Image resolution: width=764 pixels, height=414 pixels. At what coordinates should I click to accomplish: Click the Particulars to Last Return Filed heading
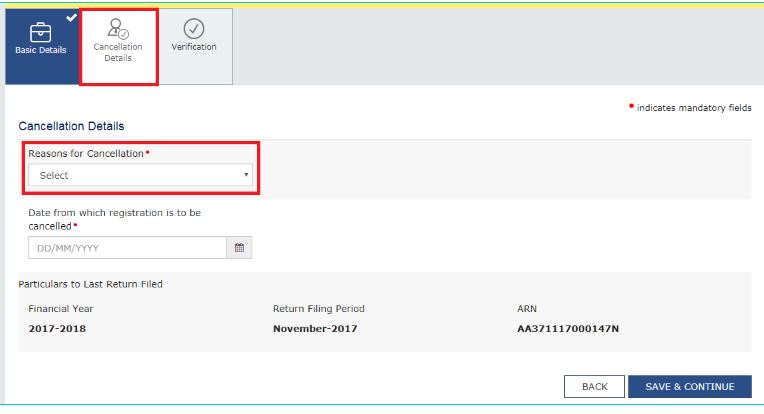91,284
